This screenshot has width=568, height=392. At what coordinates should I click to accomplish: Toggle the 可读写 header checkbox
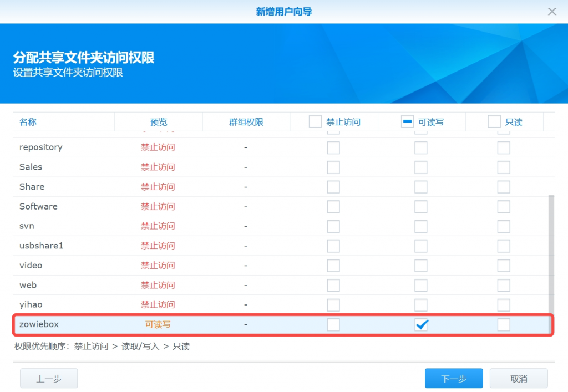point(407,121)
